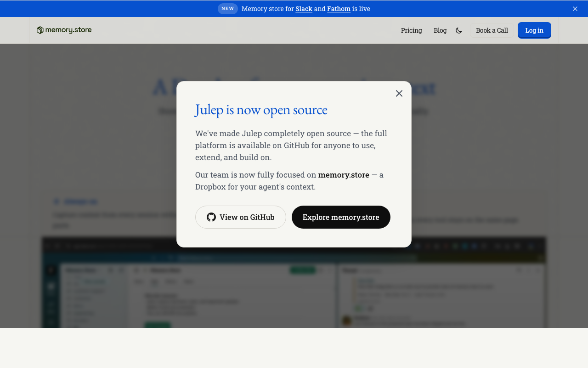Click the bold memory.store text inside the dialog
This screenshot has width=588, height=368.
[x=344, y=175]
